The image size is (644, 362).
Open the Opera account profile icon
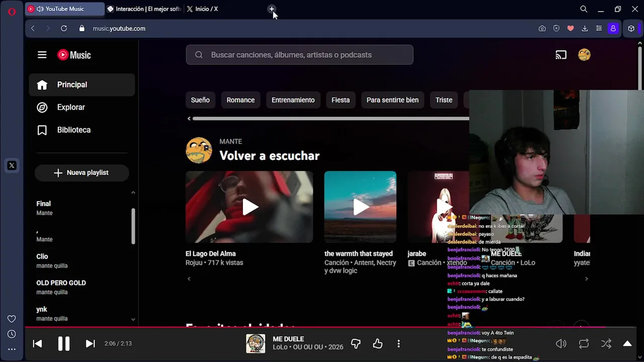(613, 29)
